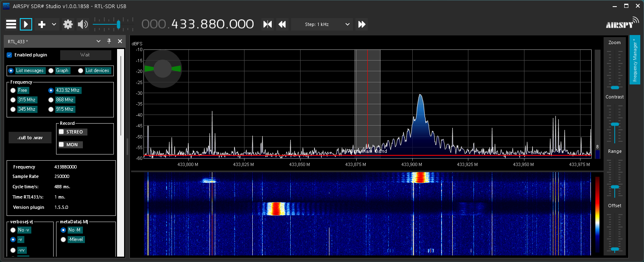Maximize the SDR# Studio window
This screenshot has height=262, width=644.
pyautogui.click(x=626, y=6)
